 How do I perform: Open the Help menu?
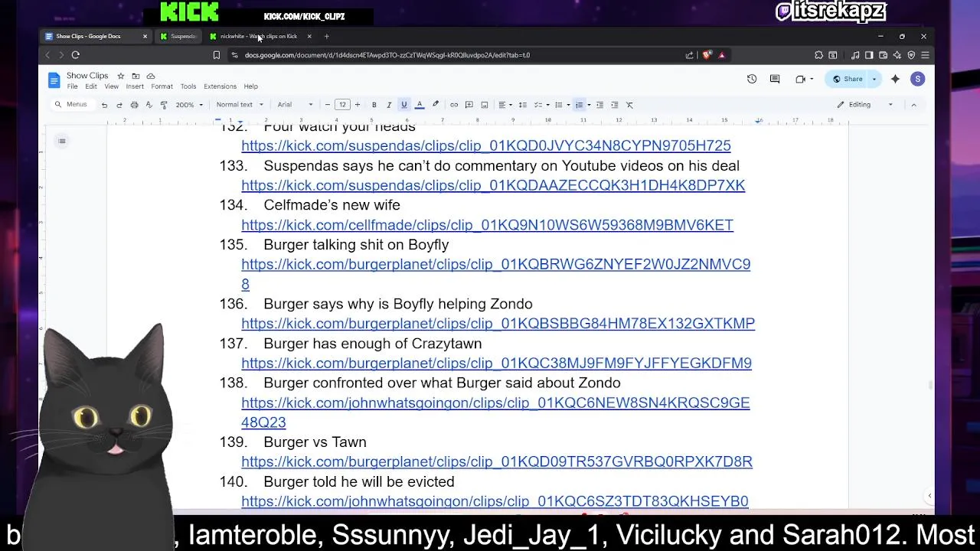pos(250,86)
